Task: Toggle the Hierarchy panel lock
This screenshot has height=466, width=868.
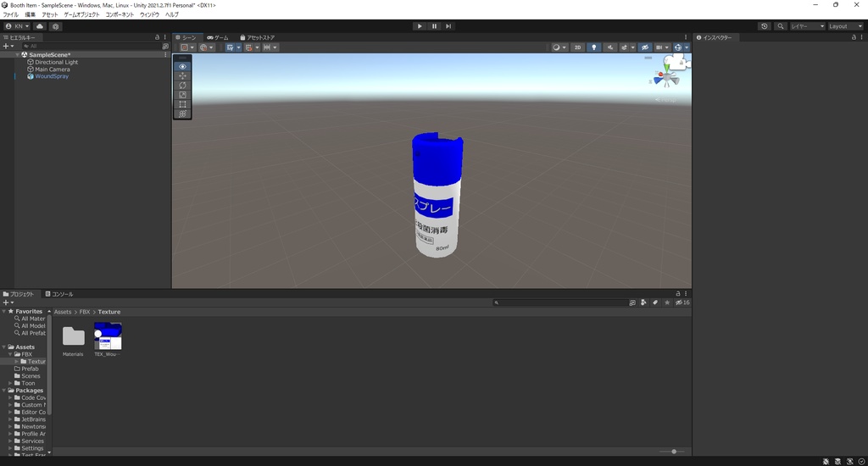Action: tap(157, 37)
